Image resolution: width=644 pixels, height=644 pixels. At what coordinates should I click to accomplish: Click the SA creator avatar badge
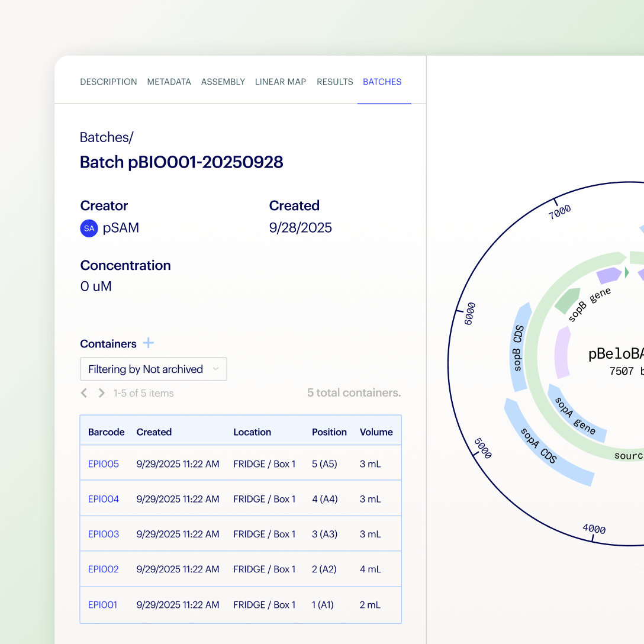89,228
